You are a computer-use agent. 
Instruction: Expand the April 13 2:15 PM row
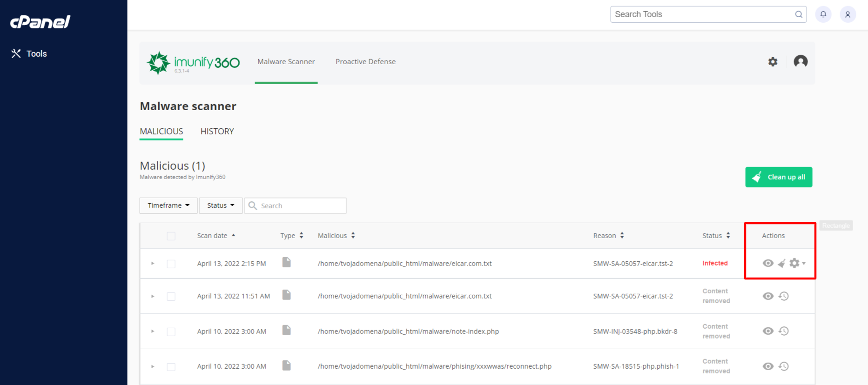point(153,264)
